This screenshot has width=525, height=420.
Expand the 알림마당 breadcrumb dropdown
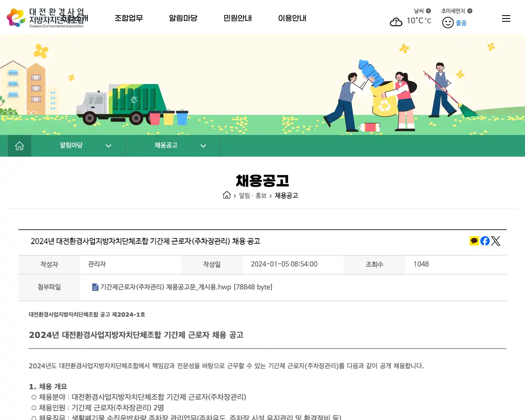[x=108, y=146]
